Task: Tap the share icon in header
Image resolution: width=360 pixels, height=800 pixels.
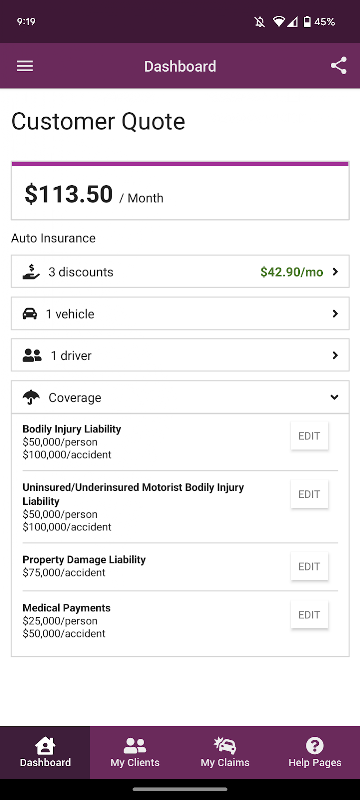Action: point(339,66)
